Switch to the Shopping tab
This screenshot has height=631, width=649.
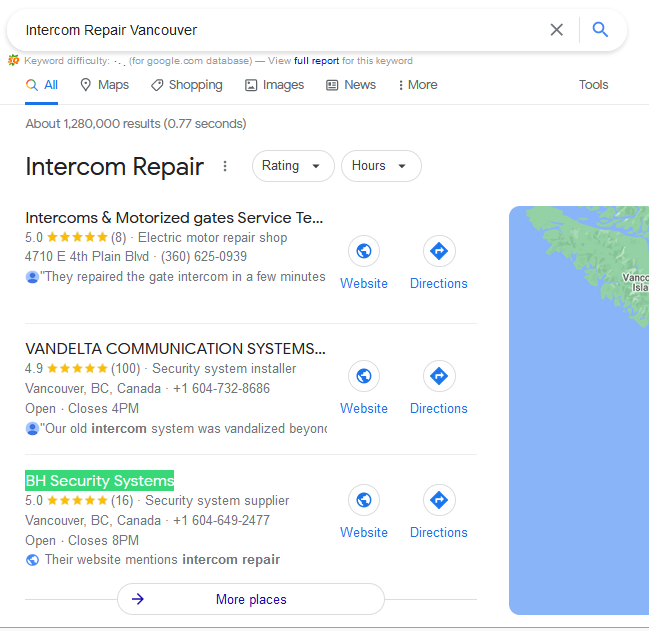point(187,85)
